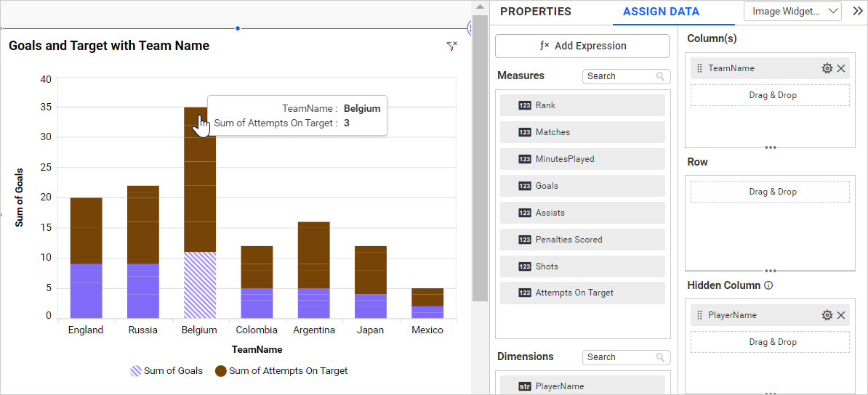Click the Add Expression button

pos(582,46)
